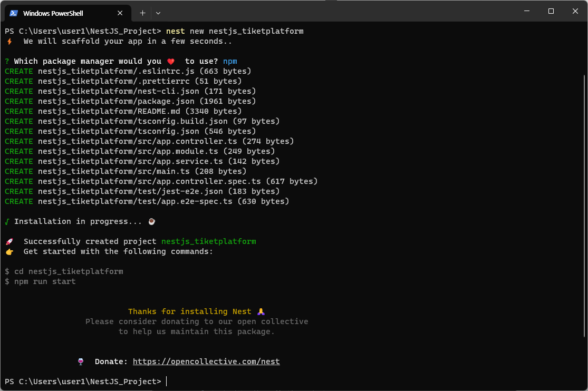
Task: Click yellow 'Thanks for installing Nest' text
Action: coord(190,311)
